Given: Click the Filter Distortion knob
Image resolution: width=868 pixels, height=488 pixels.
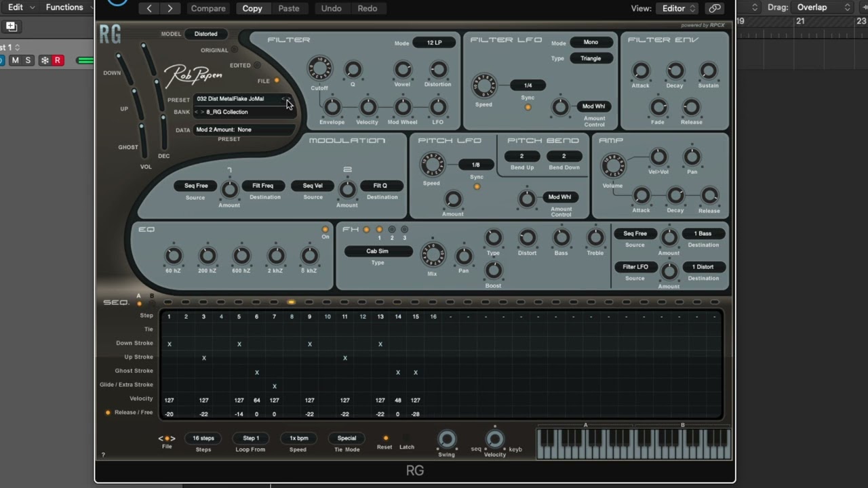Looking at the screenshot, I should (438, 69).
